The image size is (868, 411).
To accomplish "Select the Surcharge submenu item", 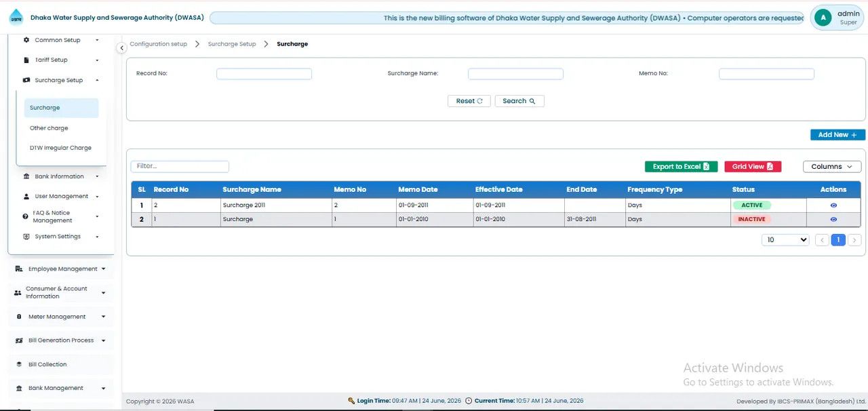I will pyautogui.click(x=61, y=108).
